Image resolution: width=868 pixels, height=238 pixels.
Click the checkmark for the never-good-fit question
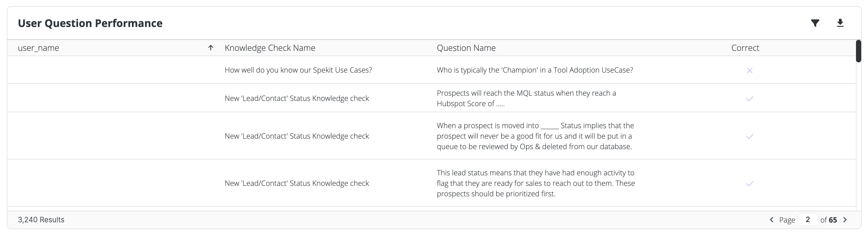[749, 136]
